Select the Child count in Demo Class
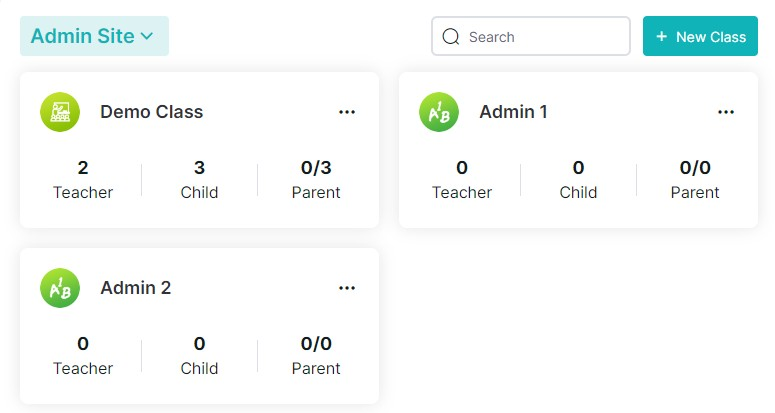The image size is (775, 413). point(199,168)
